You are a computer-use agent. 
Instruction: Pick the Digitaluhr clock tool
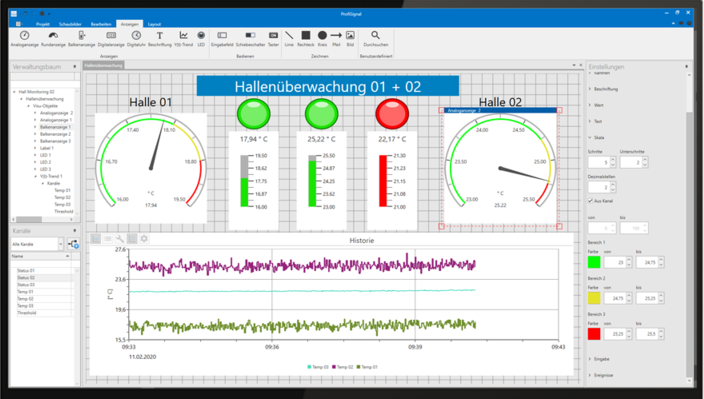point(136,39)
